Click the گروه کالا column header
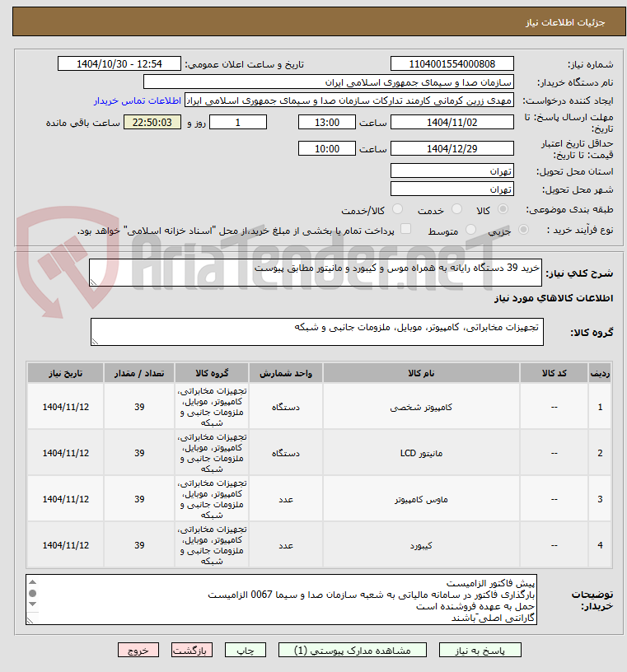627x672 pixels. [212, 373]
